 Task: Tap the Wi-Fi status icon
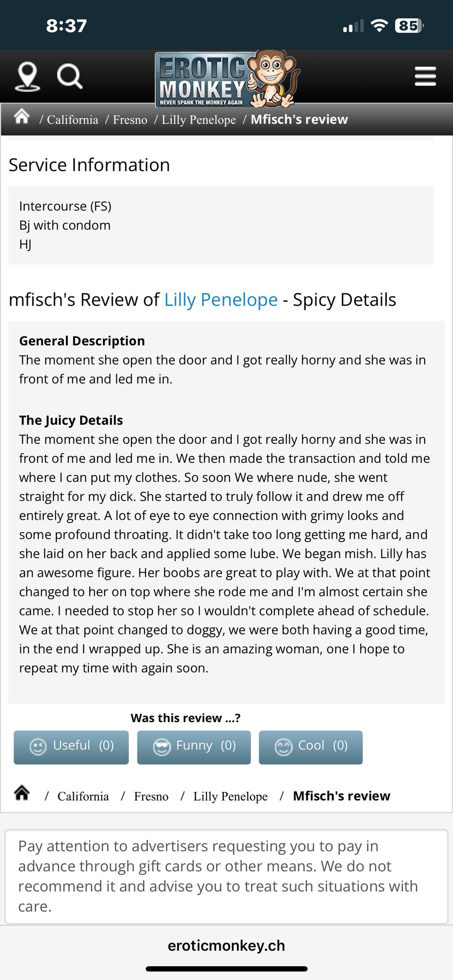[379, 26]
